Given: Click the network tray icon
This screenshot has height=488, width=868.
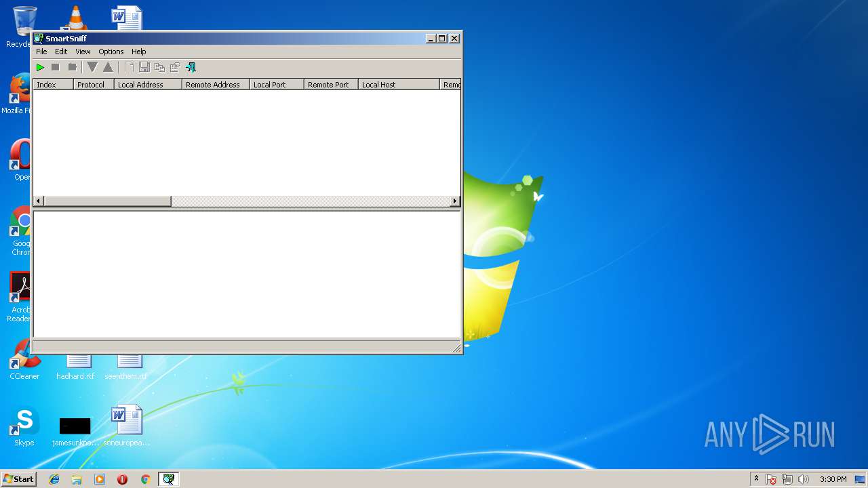Looking at the screenshot, I should coord(787,479).
